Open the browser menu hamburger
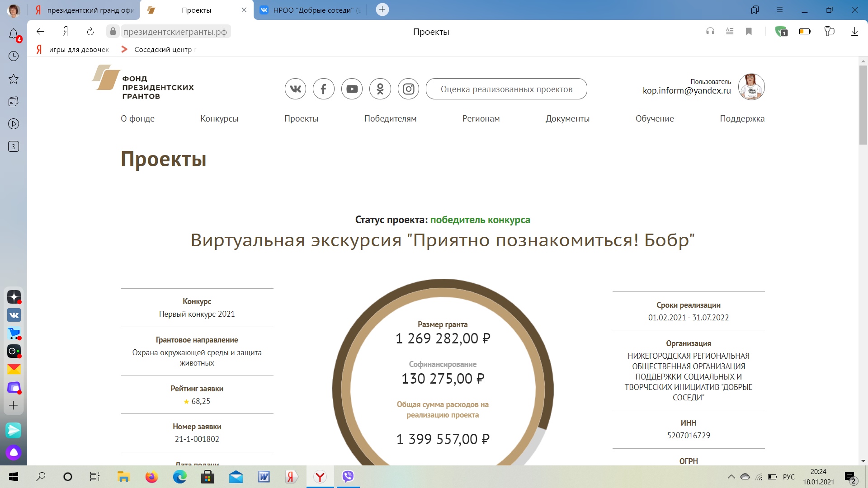868x488 pixels. click(780, 9)
